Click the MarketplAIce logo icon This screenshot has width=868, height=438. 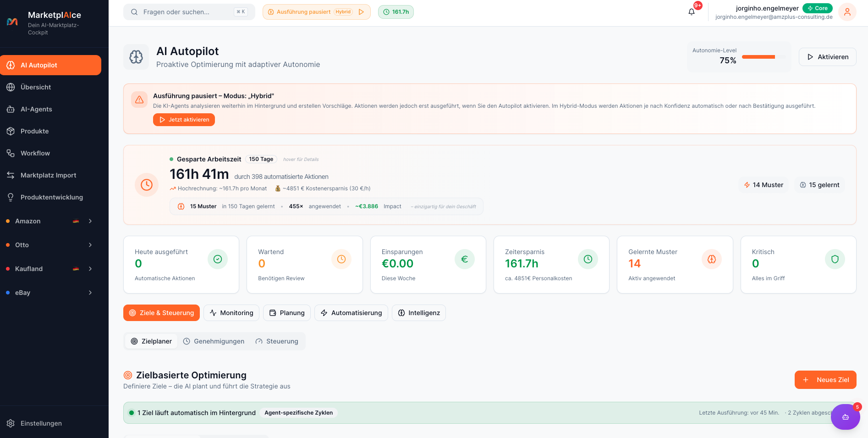[12, 22]
